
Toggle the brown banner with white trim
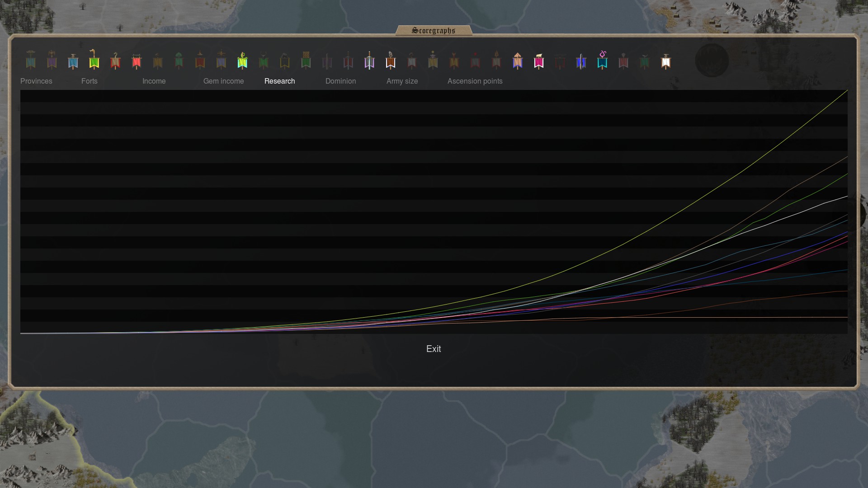coord(391,60)
